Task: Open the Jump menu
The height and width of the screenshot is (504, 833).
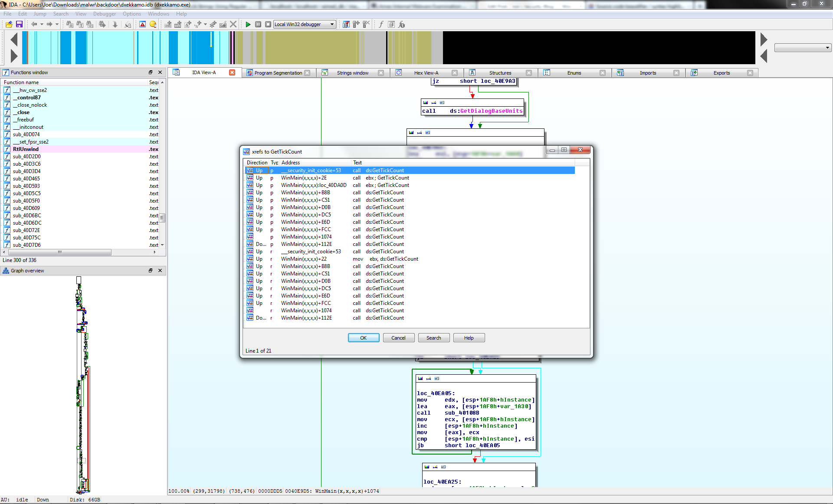Action: 39,14
